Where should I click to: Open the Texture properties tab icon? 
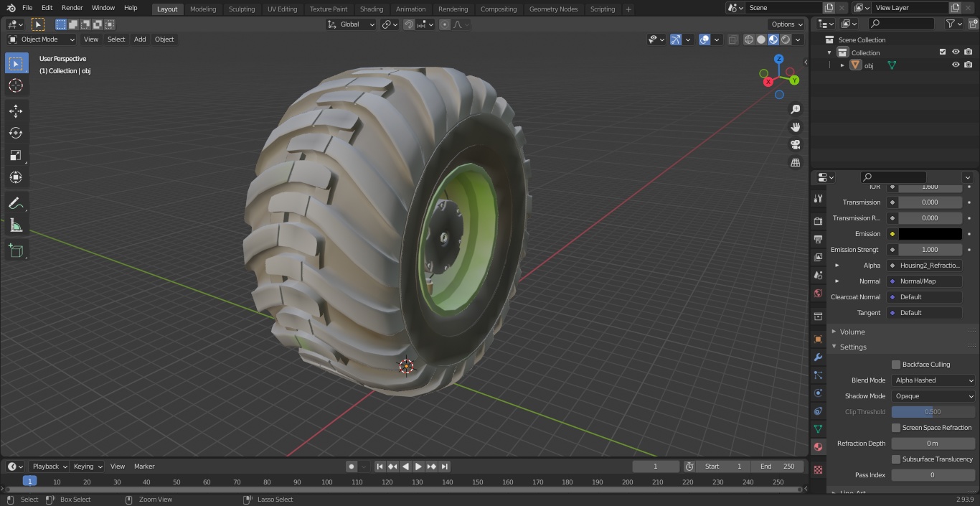pos(818,469)
